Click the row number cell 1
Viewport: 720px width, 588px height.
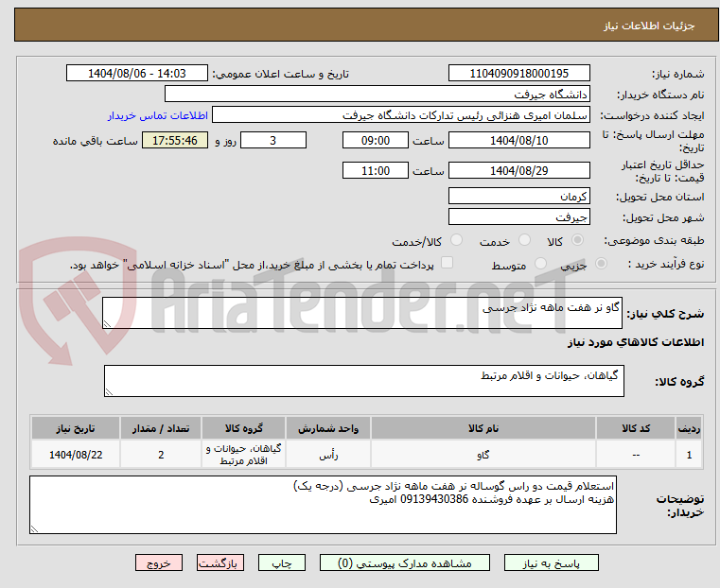pyautogui.click(x=689, y=455)
